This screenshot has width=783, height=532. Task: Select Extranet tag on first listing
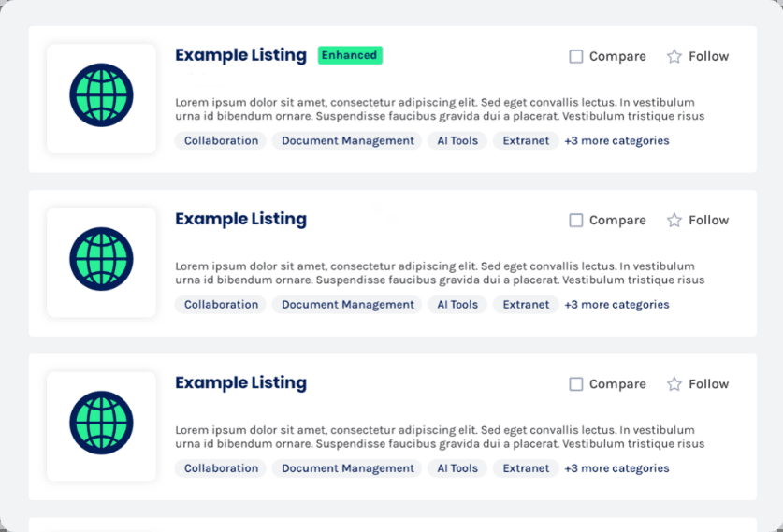[526, 141]
